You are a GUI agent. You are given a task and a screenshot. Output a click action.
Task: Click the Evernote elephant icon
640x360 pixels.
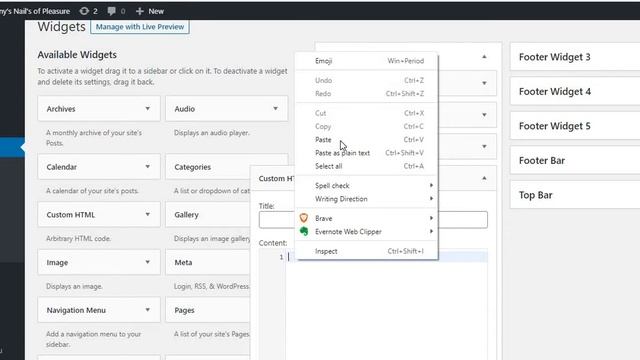point(304,231)
